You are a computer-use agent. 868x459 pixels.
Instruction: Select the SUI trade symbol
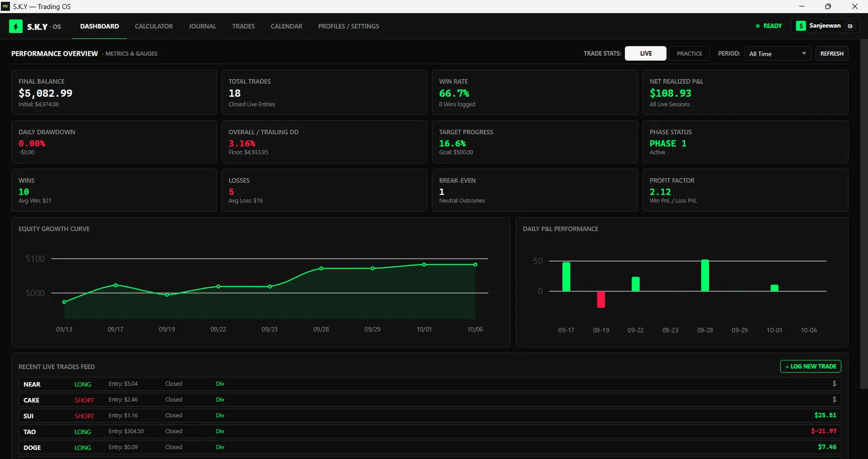(x=29, y=416)
